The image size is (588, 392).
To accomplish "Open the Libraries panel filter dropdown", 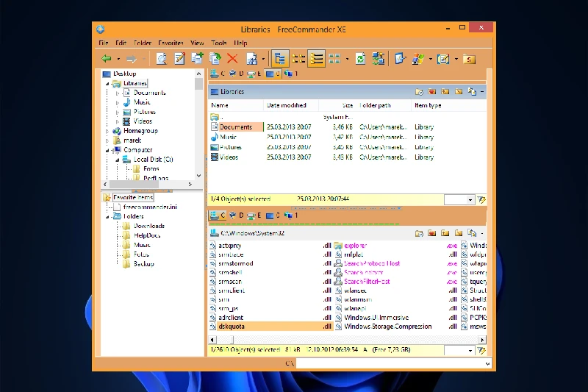I will [x=470, y=199].
